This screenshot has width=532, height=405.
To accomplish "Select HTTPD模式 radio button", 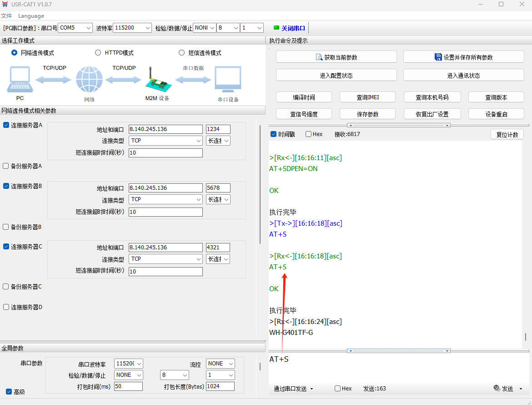I will [98, 53].
